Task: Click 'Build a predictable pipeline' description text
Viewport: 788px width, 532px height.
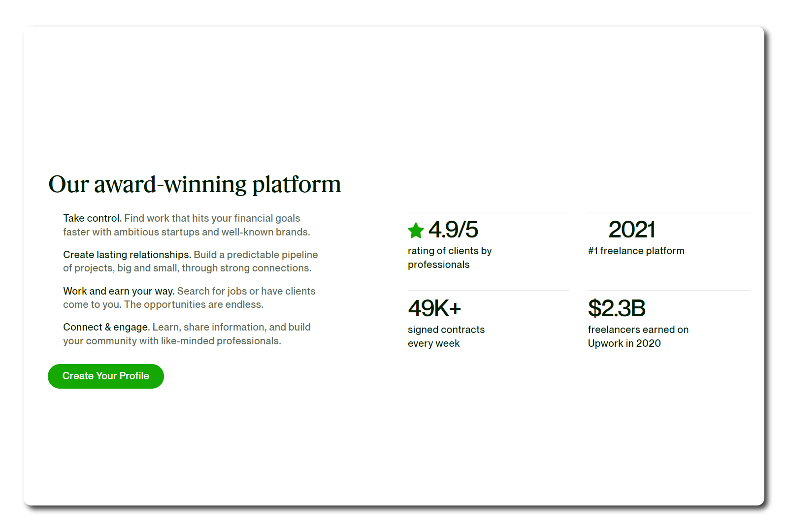Action: tap(256, 255)
